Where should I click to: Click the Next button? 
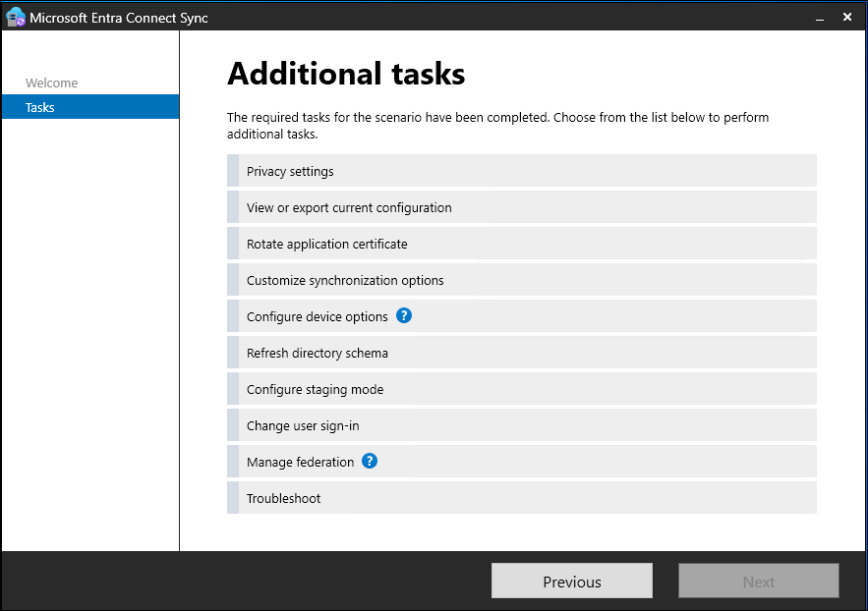pos(758,582)
